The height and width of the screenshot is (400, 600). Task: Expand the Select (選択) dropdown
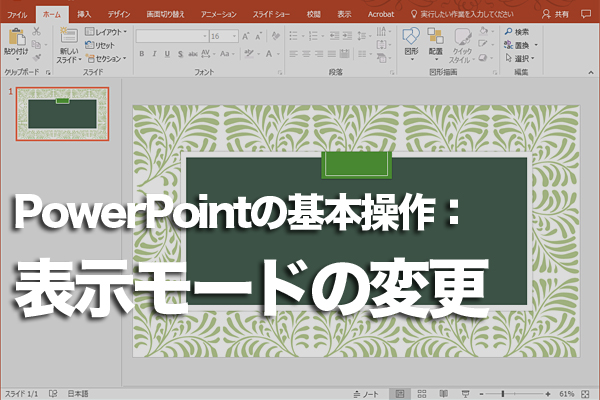coord(519,58)
